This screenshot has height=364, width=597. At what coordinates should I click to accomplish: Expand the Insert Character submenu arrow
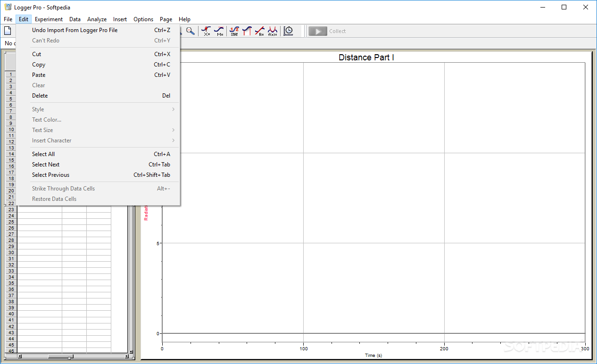(173, 141)
